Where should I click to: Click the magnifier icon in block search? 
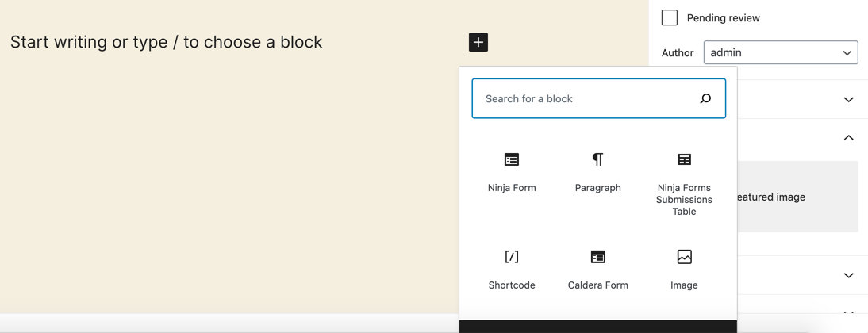click(x=705, y=99)
